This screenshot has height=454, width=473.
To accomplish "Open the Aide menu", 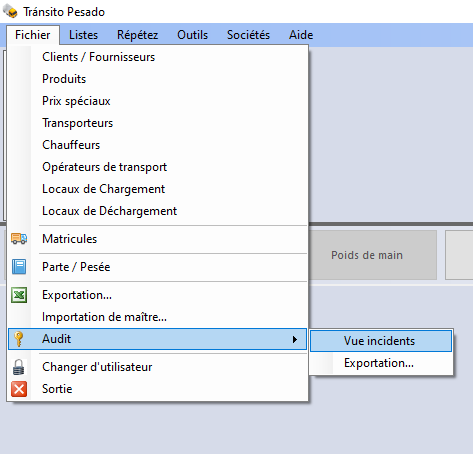I will [301, 35].
